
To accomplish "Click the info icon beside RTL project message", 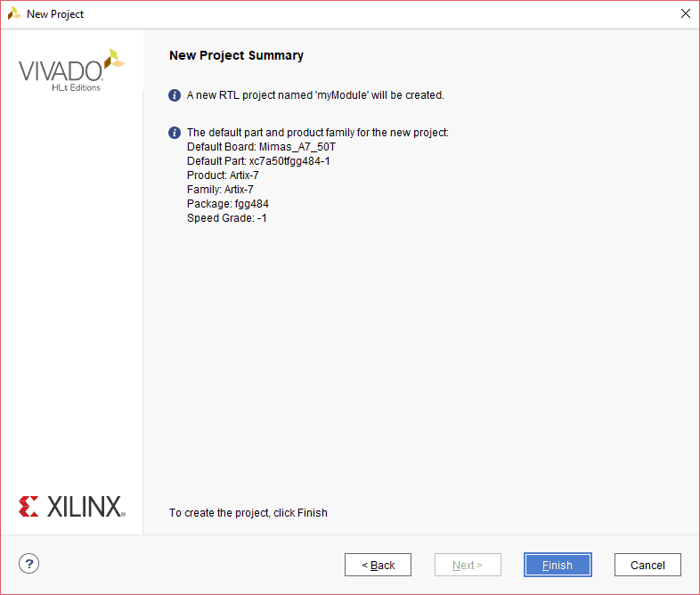I will [x=175, y=95].
